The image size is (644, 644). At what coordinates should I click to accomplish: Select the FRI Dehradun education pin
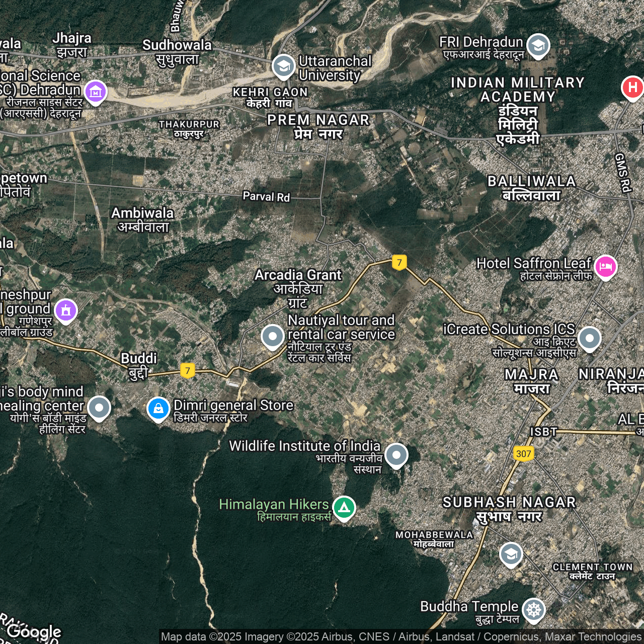538,45
